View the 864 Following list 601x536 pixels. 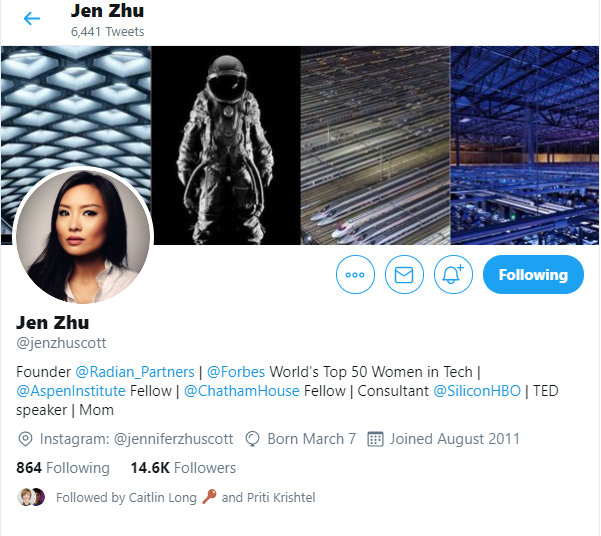(63, 468)
